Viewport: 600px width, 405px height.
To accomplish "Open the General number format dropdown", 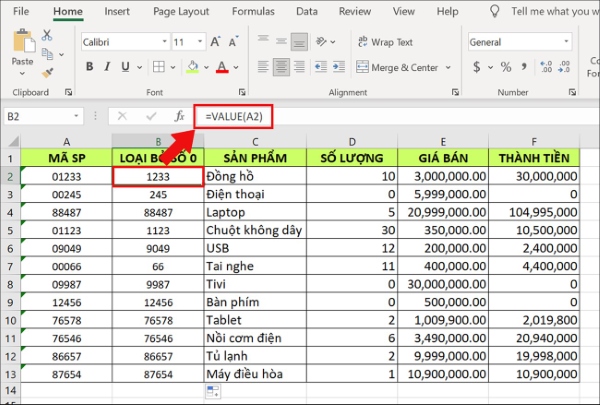I will click(x=566, y=41).
